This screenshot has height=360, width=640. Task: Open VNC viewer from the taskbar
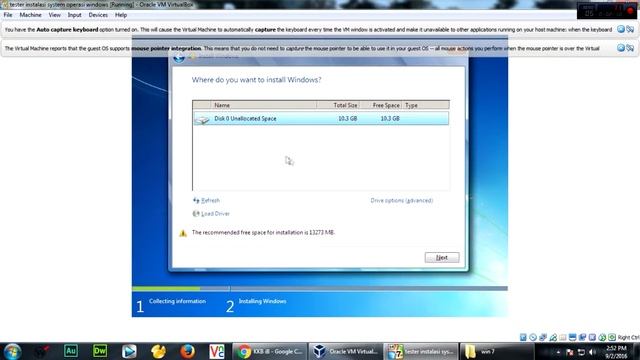[217, 351]
